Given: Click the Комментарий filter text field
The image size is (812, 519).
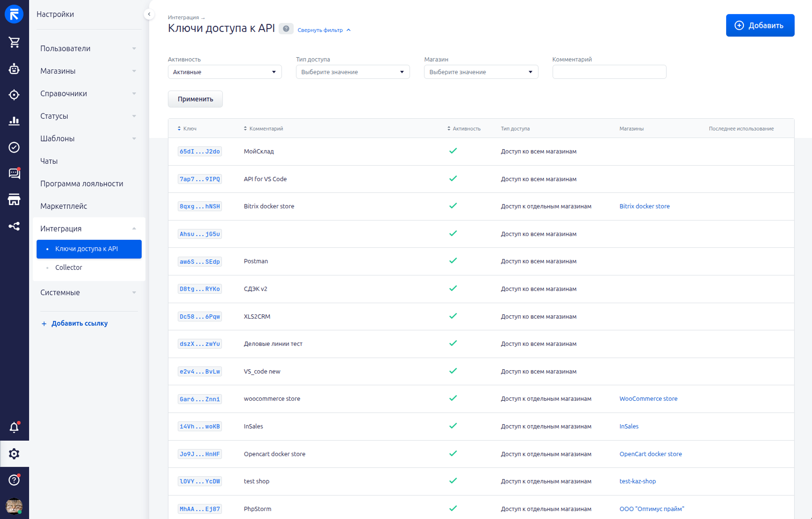Looking at the screenshot, I should (x=609, y=72).
